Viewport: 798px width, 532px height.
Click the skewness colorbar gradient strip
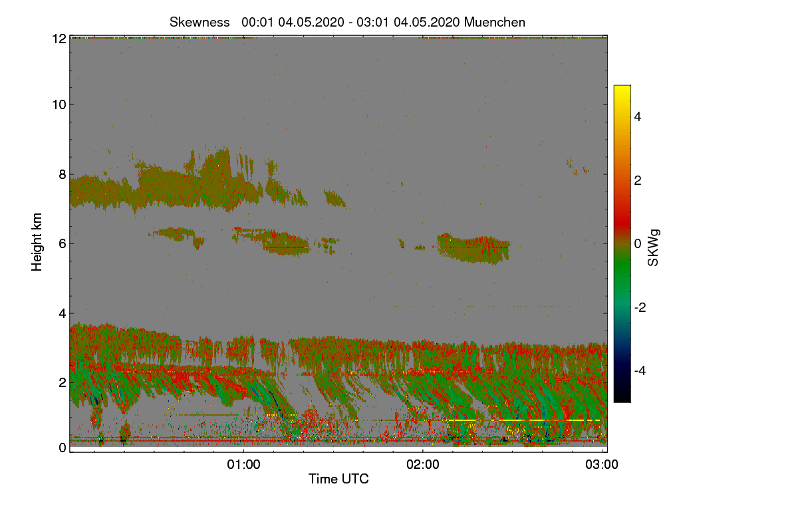[x=622, y=243]
